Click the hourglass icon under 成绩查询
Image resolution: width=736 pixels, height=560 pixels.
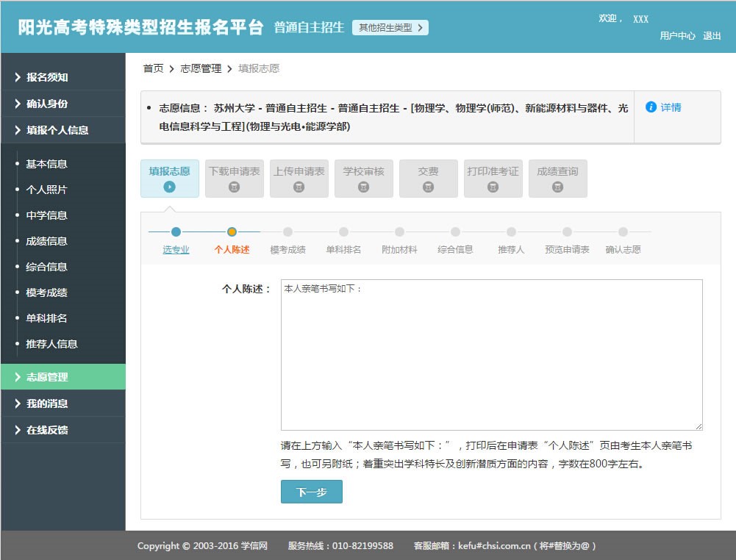click(x=558, y=187)
